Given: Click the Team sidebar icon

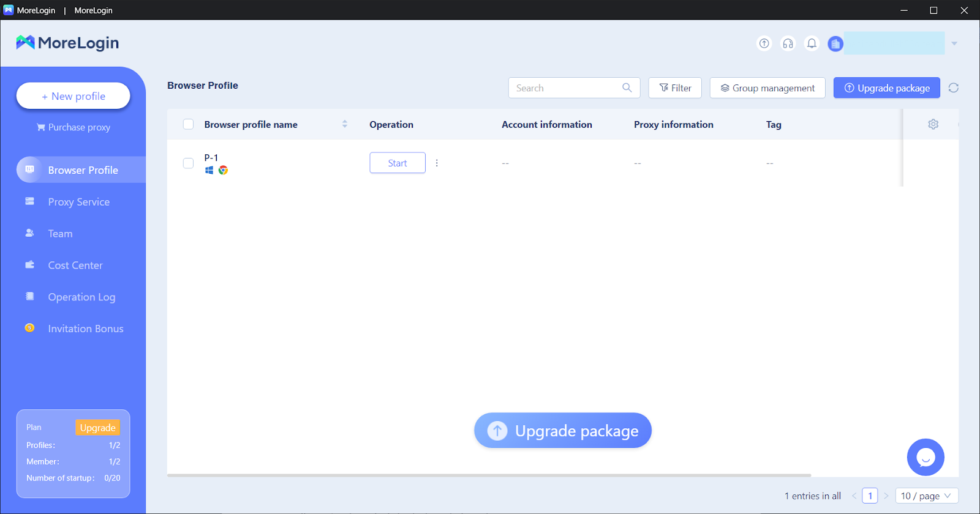Looking at the screenshot, I should pyautogui.click(x=29, y=233).
